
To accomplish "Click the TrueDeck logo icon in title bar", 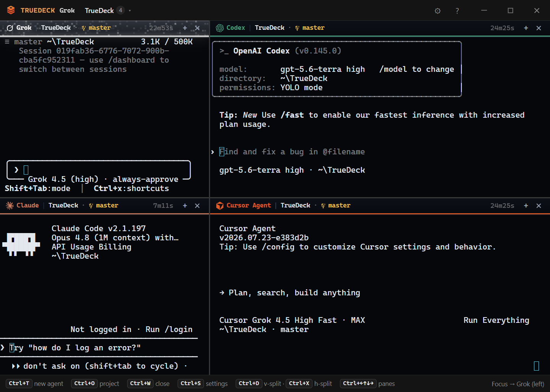I will (x=11, y=10).
